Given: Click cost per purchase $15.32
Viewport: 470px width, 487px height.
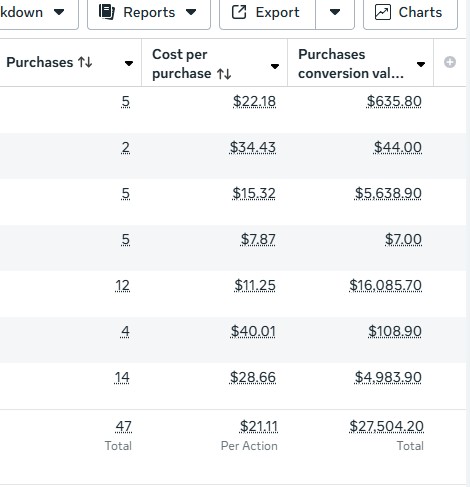Looking at the screenshot, I should coord(254,193).
